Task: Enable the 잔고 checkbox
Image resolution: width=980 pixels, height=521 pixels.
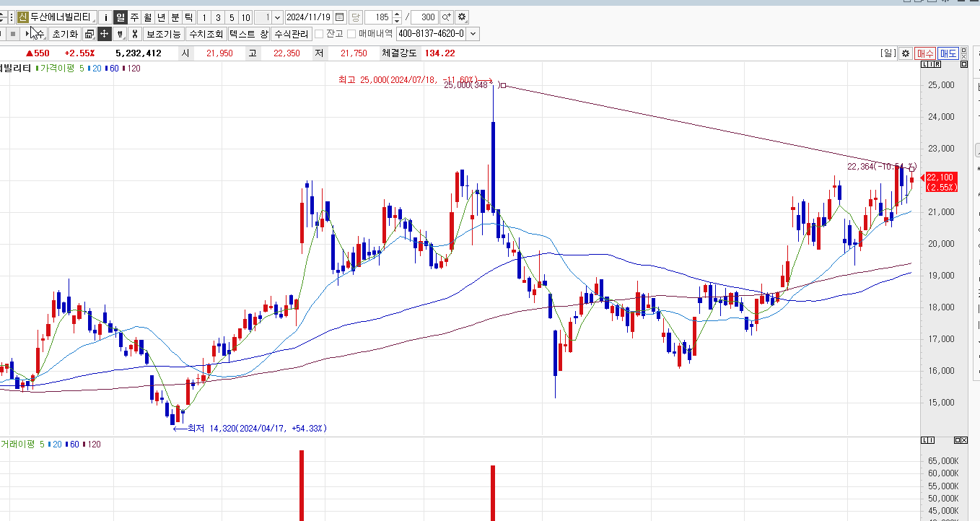Action: pos(318,34)
